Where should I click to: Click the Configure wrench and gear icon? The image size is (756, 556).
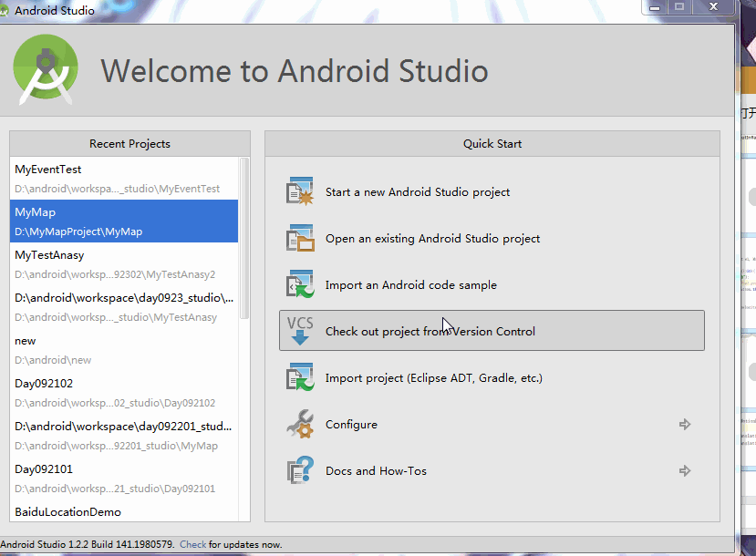300,424
